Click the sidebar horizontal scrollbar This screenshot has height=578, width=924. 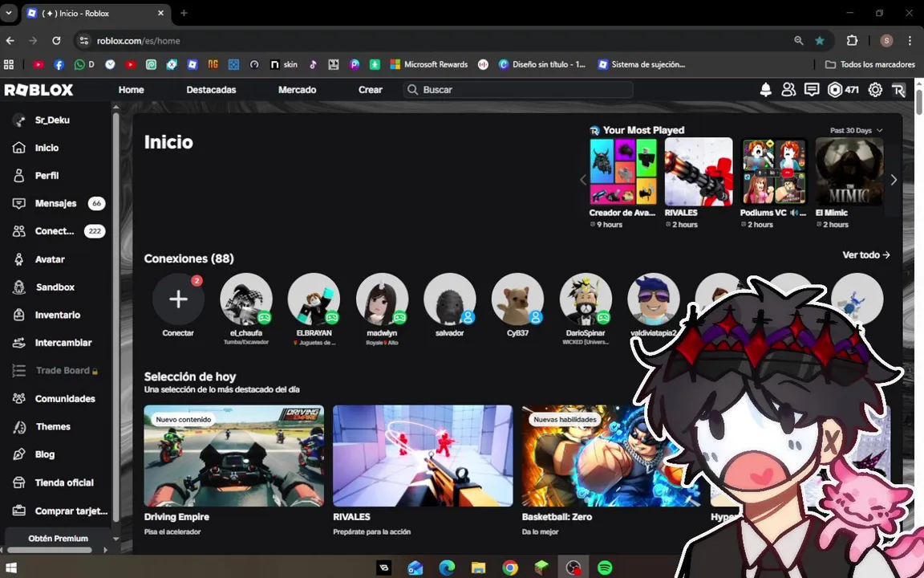[50, 550]
